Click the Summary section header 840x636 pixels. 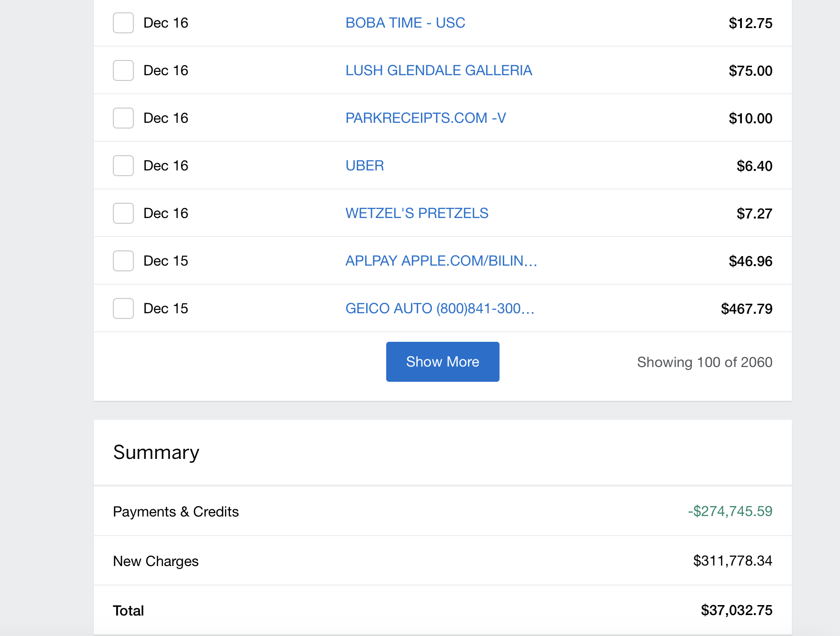point(156,452)
